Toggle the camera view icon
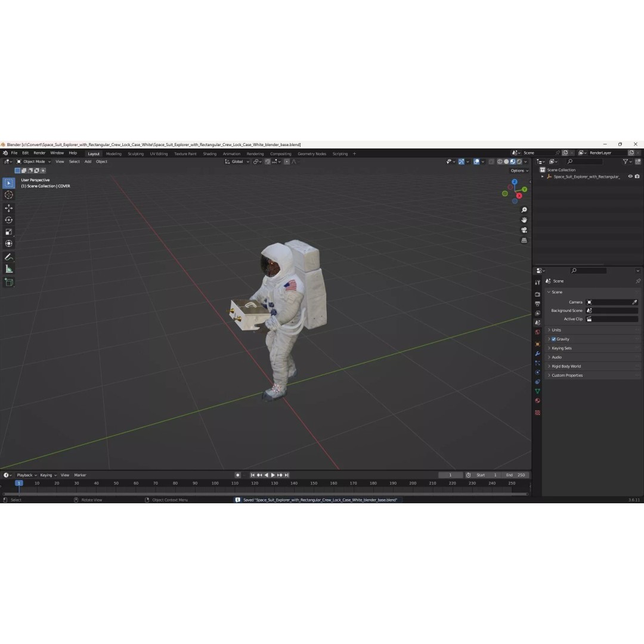 (524, 230)
